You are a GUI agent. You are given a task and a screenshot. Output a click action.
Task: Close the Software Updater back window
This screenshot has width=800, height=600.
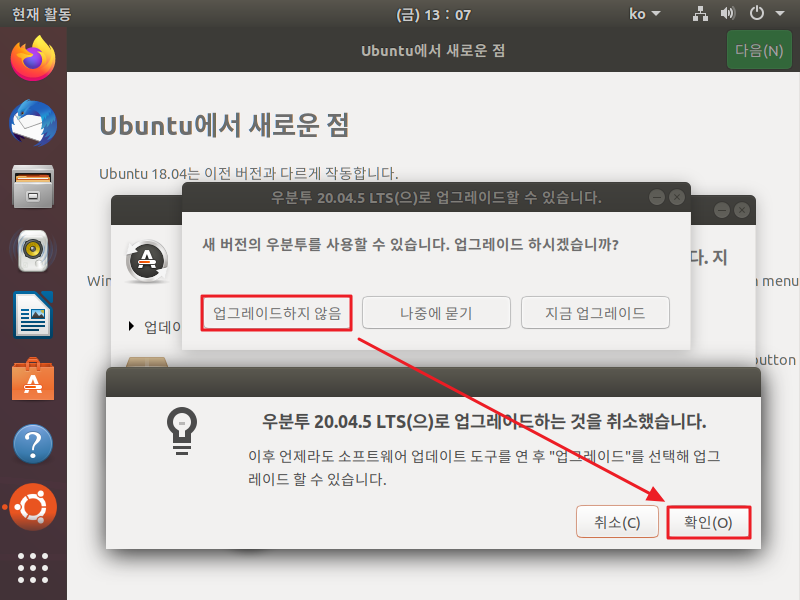tap(742, 210)
